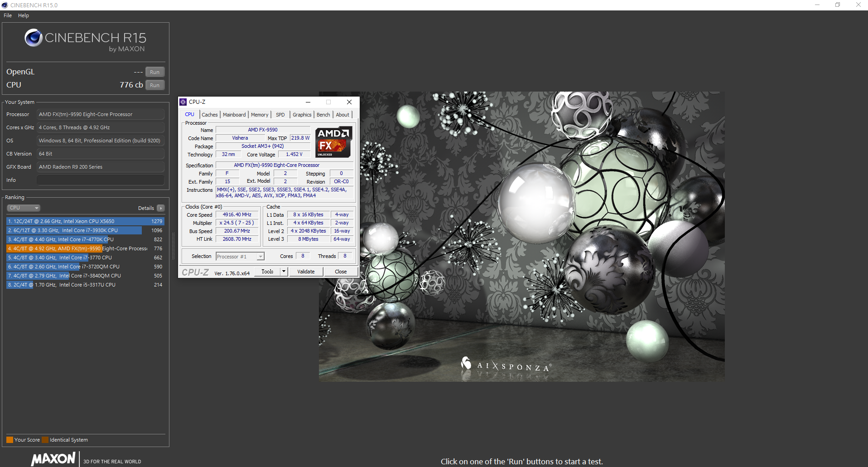Click the Validate button in CPU-Z
The image size is (868, 467).
click(x=306, y=272)
